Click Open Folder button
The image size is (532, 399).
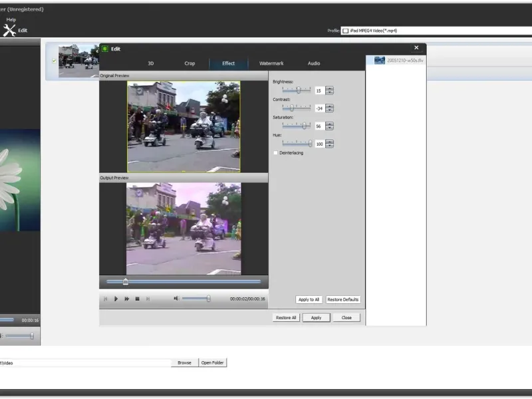(x=212, y=362)
